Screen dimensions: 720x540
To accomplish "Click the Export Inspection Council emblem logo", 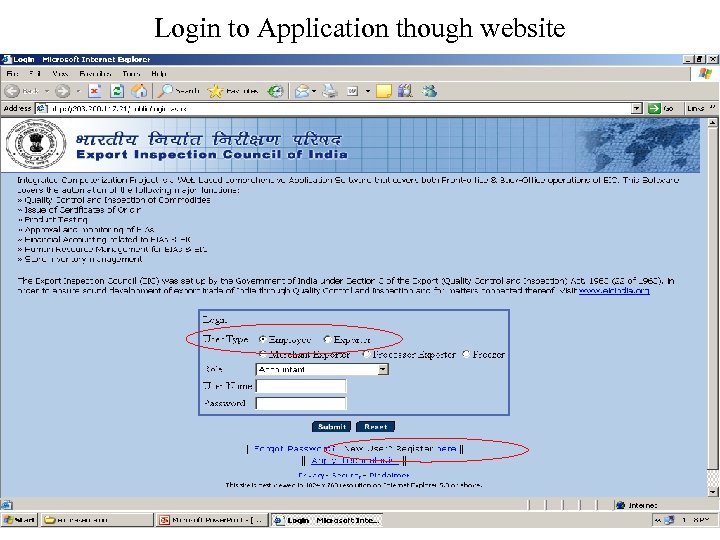I will point(36,144).
